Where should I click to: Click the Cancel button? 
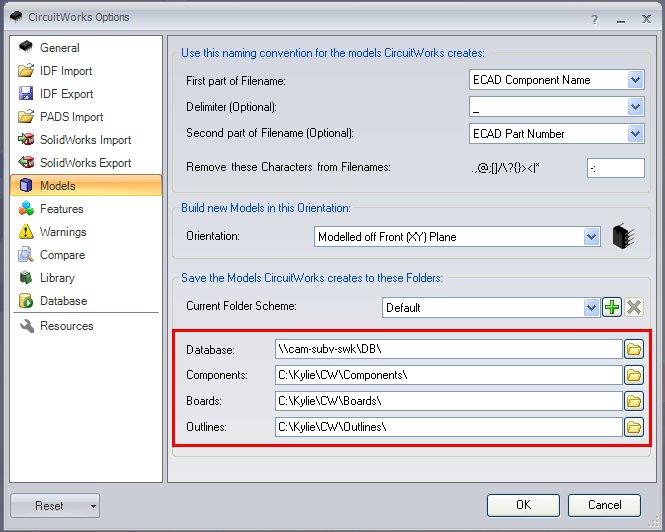pos(604,505)
